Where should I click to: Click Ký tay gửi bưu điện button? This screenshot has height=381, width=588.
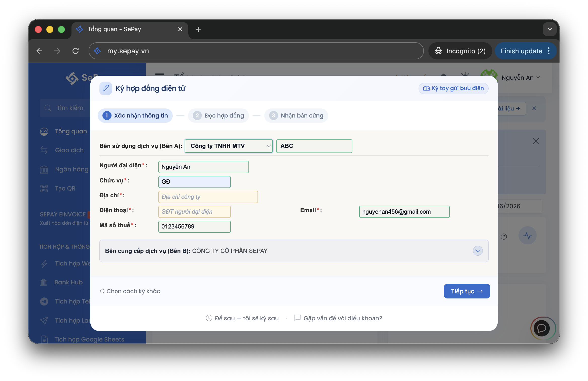pyautogui.click(x=453, y=88)
